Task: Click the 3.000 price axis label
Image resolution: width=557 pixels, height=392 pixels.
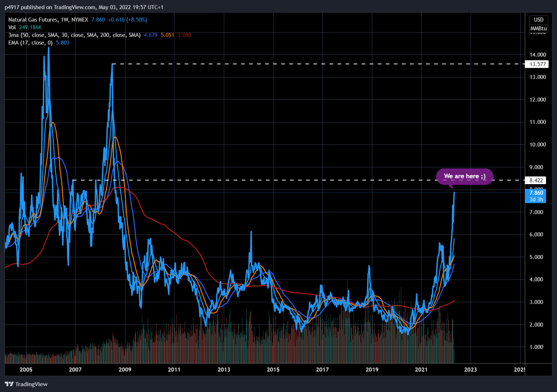Action: click(x=536, y=302)
